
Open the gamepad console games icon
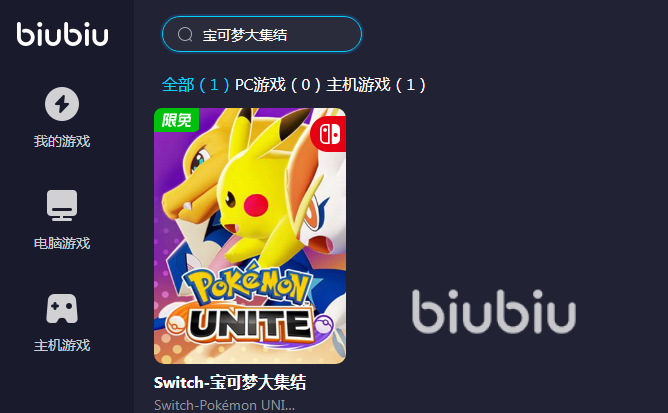62,309
